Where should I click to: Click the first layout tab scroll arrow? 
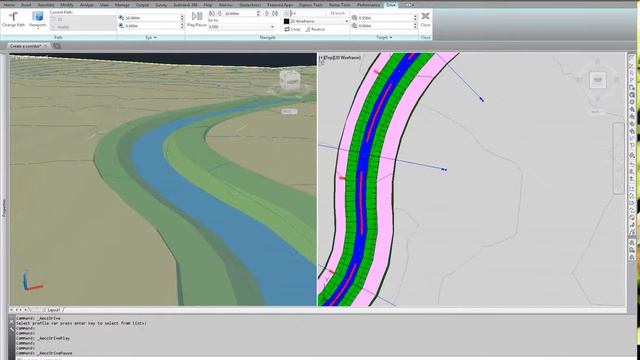click(x=11, y=310)
